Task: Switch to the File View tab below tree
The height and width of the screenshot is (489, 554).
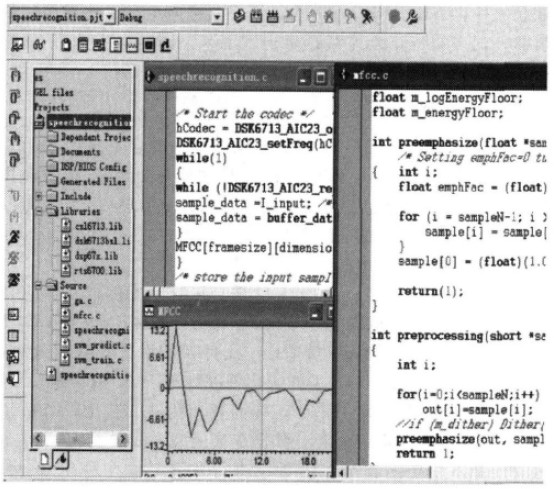Action: point(46,459)
